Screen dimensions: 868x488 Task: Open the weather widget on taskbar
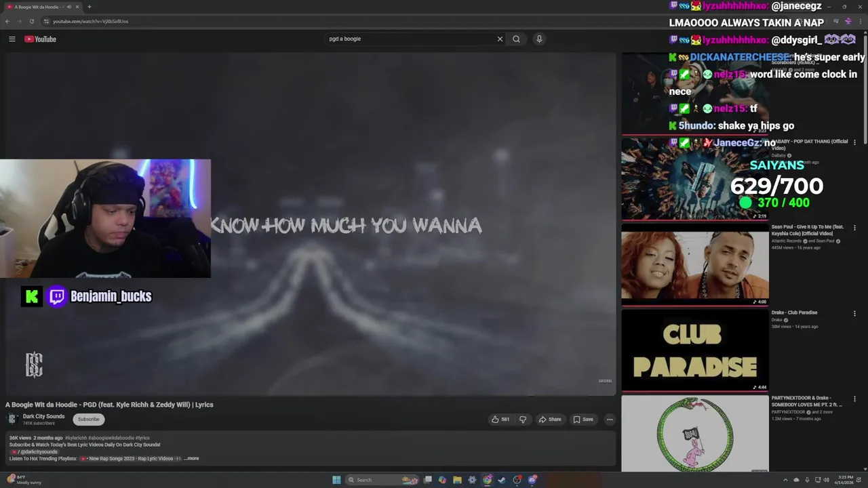point(24,480)
